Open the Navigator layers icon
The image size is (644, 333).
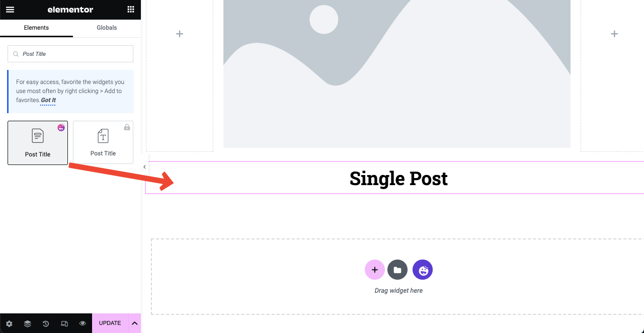click(28, 323)
